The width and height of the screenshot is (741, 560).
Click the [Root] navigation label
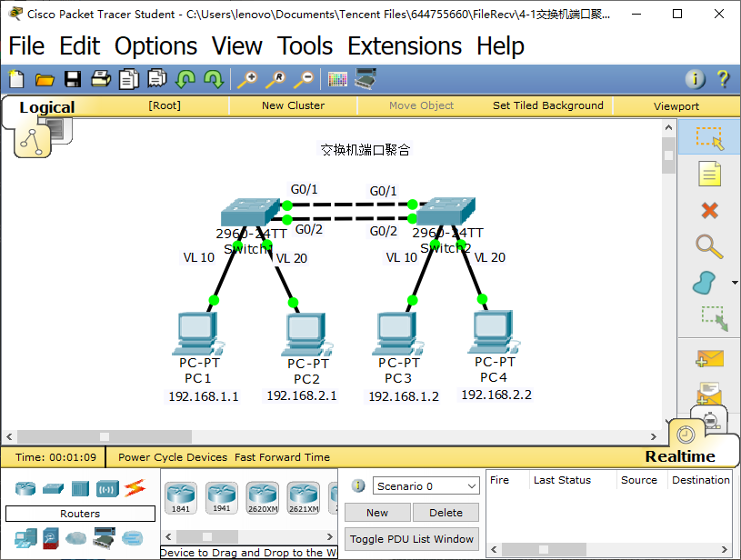coord(165,105)
